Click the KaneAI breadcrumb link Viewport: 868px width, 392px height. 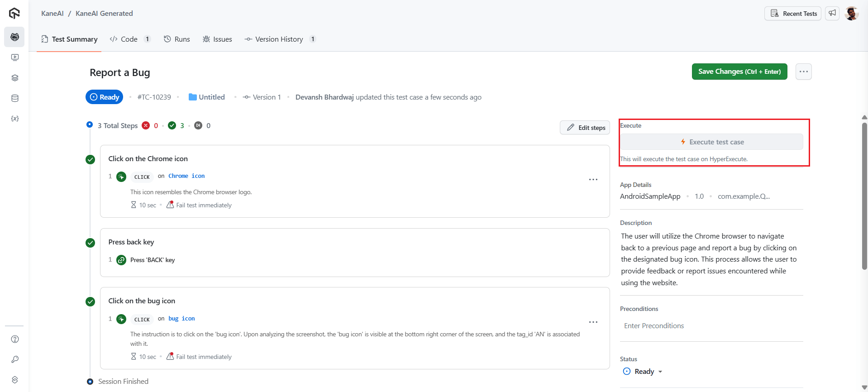click(x=52, y=14)
